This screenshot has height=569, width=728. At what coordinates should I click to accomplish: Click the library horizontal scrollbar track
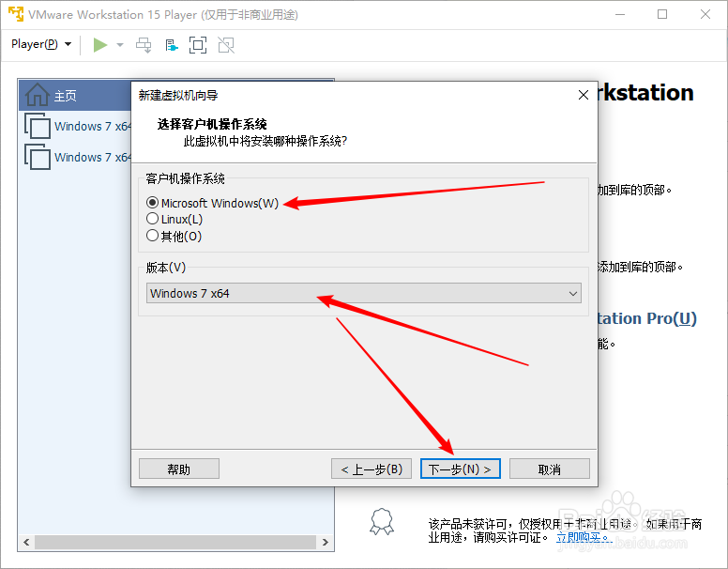[175, 542]
